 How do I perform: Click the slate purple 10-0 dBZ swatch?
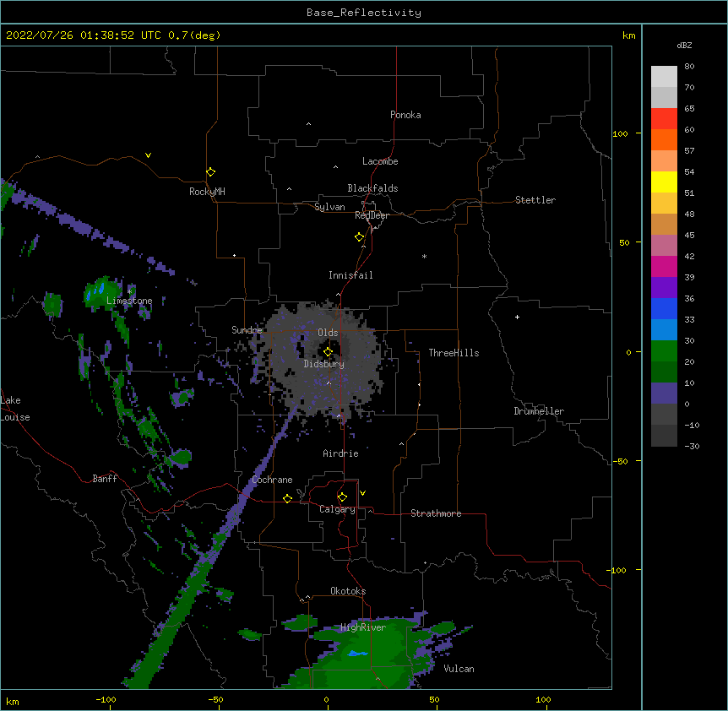(x=664, y=393)
